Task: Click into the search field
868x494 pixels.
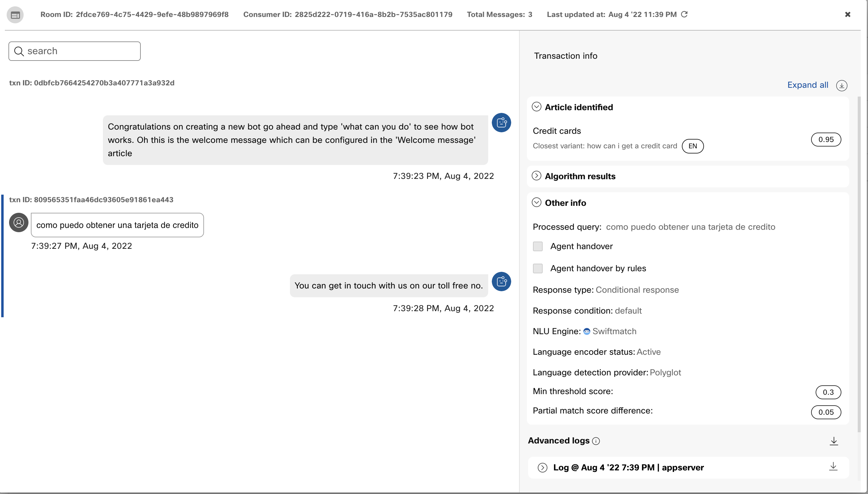Action: (75, 51)
